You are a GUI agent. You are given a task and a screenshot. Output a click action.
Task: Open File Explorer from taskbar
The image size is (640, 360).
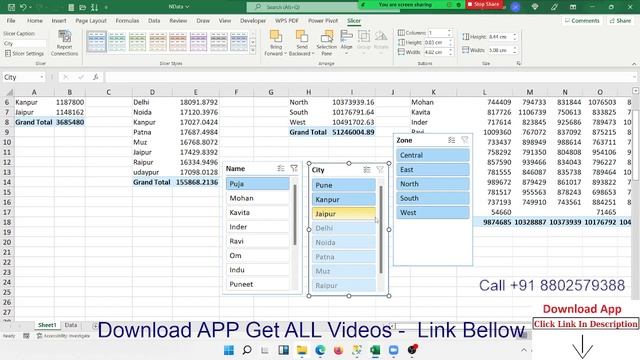point(302,350)
